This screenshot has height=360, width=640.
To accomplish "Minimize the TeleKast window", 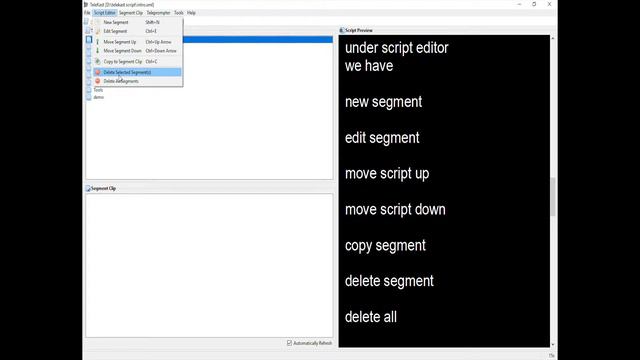I will [519, 4].
